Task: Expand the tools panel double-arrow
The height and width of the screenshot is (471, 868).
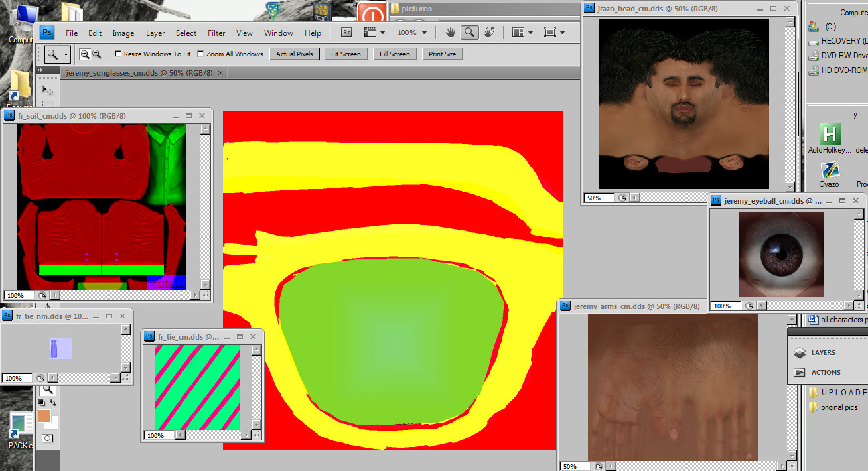Action: 40,70
